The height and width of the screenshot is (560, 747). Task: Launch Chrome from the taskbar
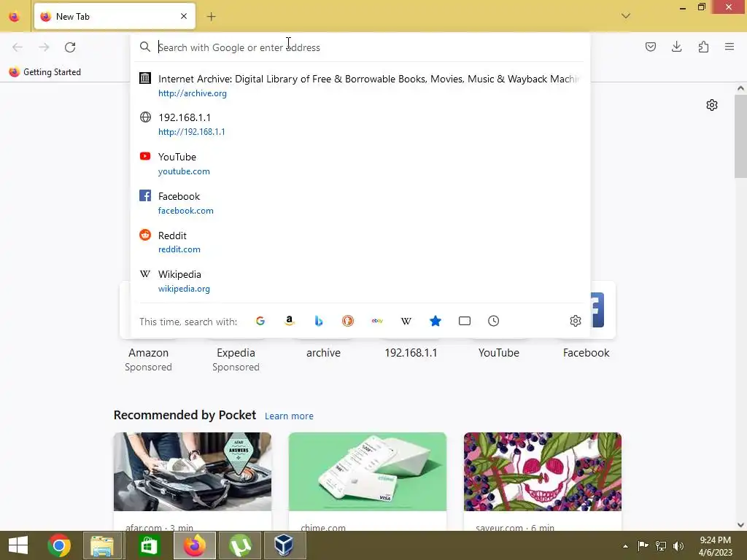59,545
